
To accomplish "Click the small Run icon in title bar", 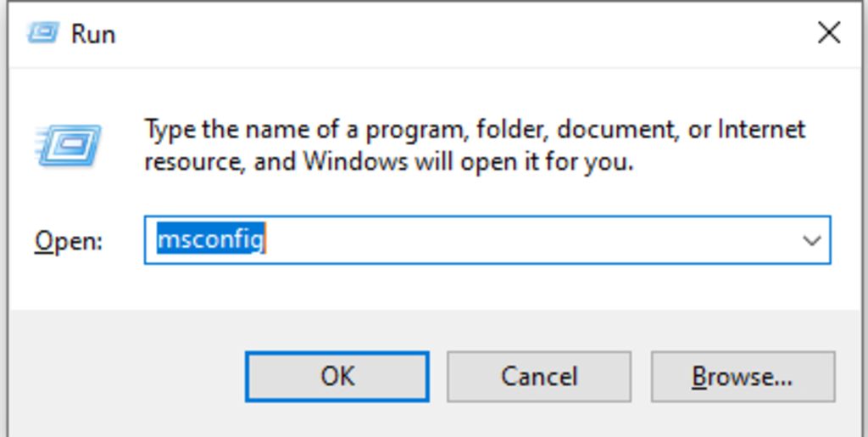I will (43, 33).
